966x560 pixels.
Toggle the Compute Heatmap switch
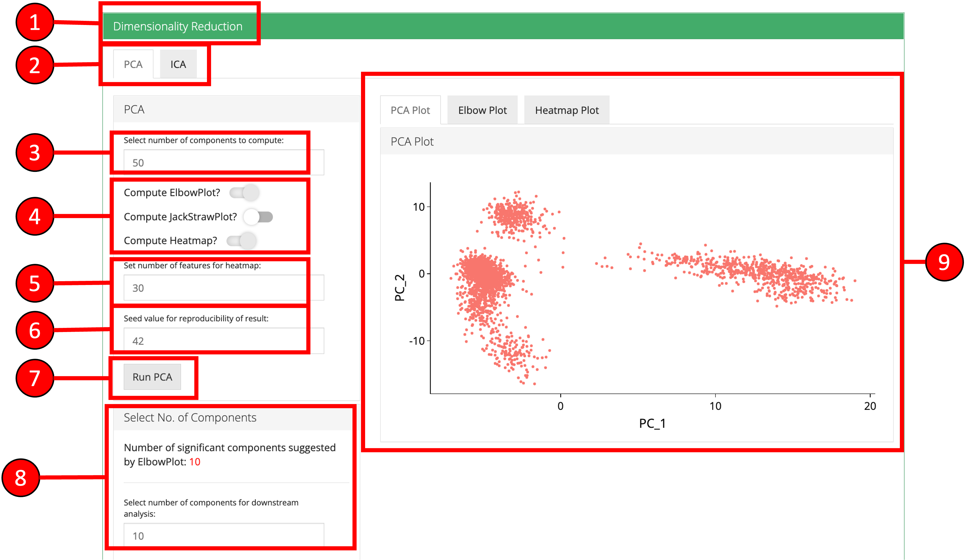tap(242, 241)
